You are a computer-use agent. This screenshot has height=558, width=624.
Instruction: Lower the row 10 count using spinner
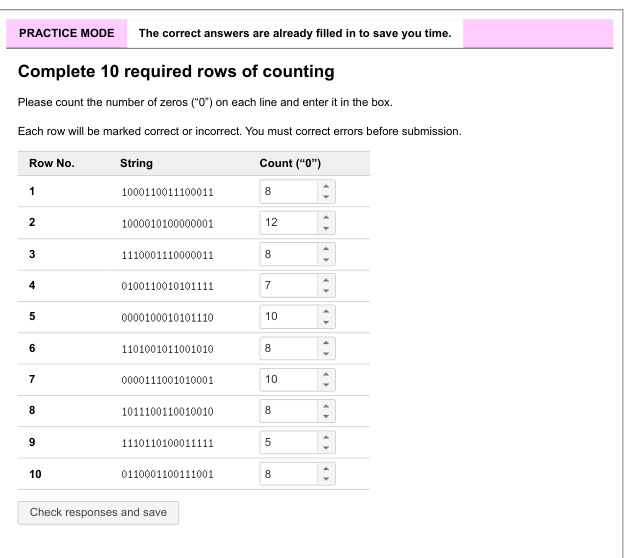[x=326, y=481]
